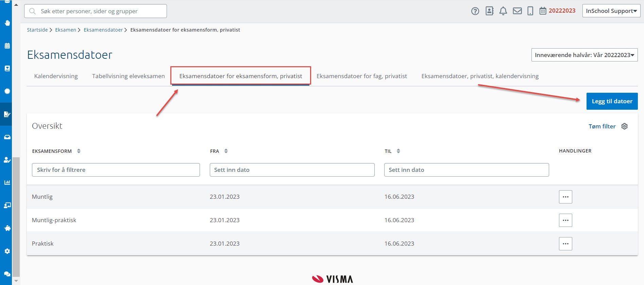Open actions menu for Muntlig-praktisk row
The image size is (644, 285).
(x=565, y=220)
